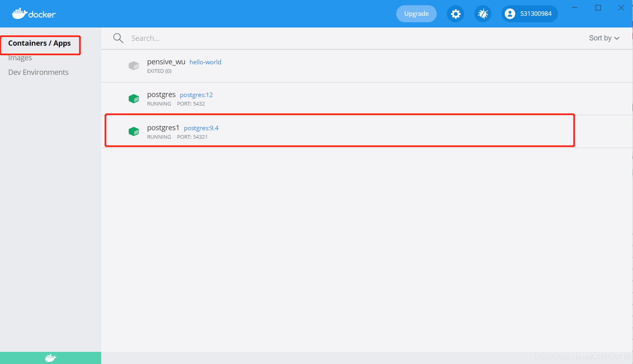Screen dimensions: 633x364
Task: Open the Dev Environments section
Action: tap(38, 72)
